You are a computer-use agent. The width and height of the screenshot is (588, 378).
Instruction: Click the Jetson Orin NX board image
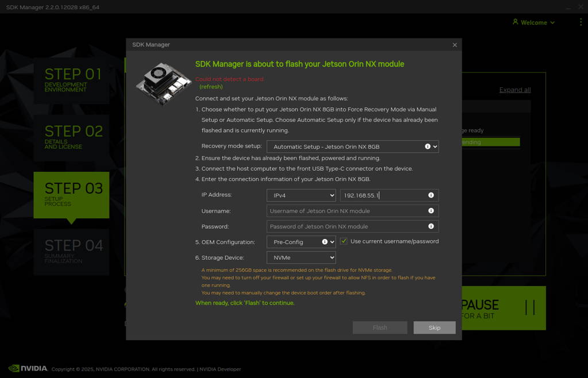point(164,83)
